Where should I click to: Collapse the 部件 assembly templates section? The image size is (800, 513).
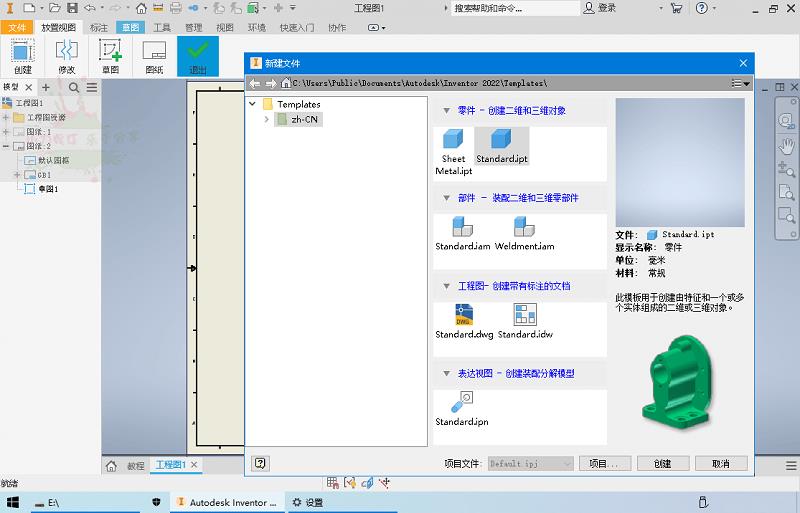point(446,198)
